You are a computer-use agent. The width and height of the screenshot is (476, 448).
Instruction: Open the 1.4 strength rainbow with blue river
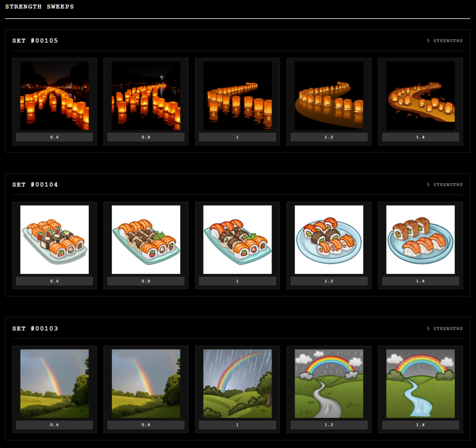420,383
